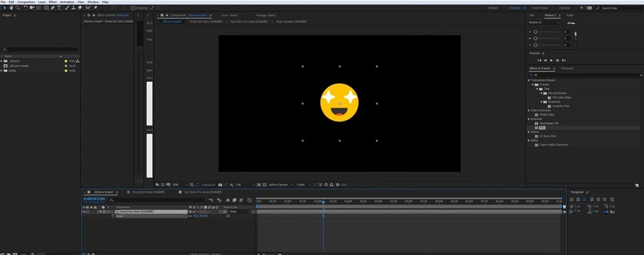This screenshot has width=644, height=255.
Task: Select the Camera tool in toolbar
Action: point(31,8)
